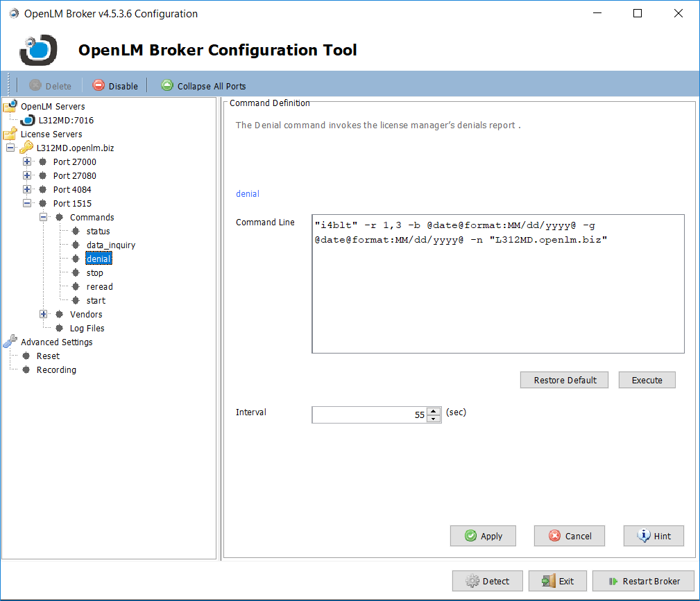
Task: Select the L312MD:7016 server icon
Action: [x=28, y=121]
